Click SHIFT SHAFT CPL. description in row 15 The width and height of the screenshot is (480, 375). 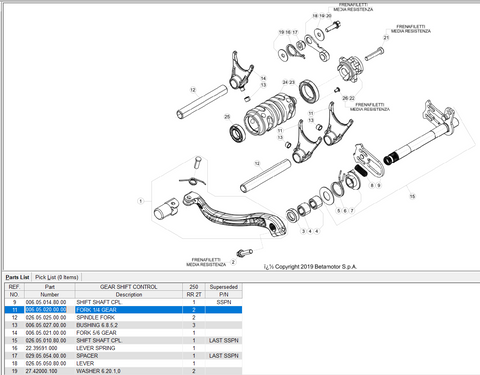[x=99, y=340]
